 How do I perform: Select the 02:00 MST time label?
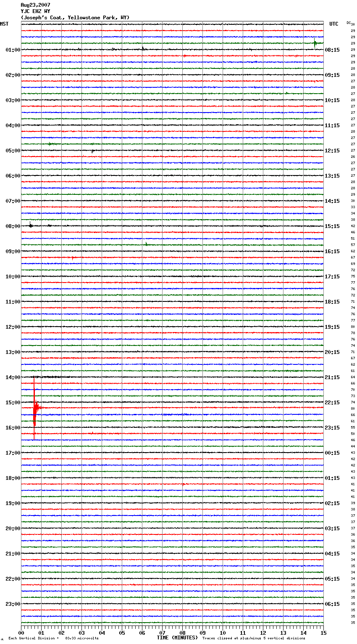coord(13,75)
